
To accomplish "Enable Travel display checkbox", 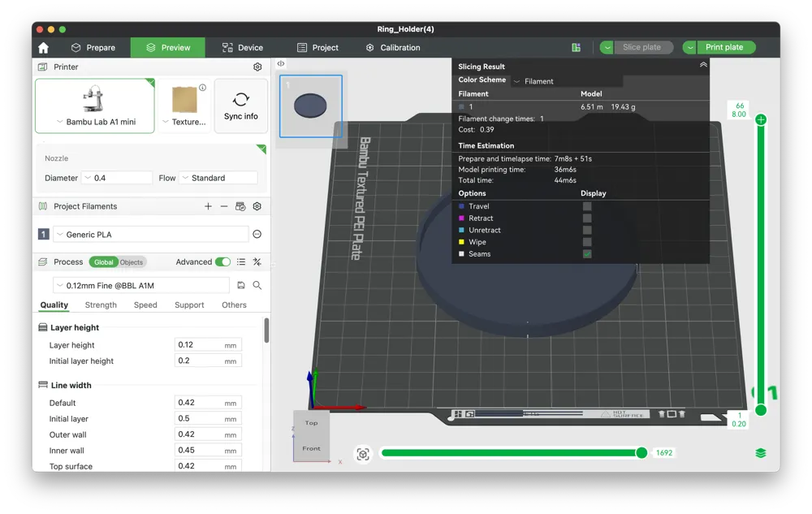I will (x=587, y=206).
